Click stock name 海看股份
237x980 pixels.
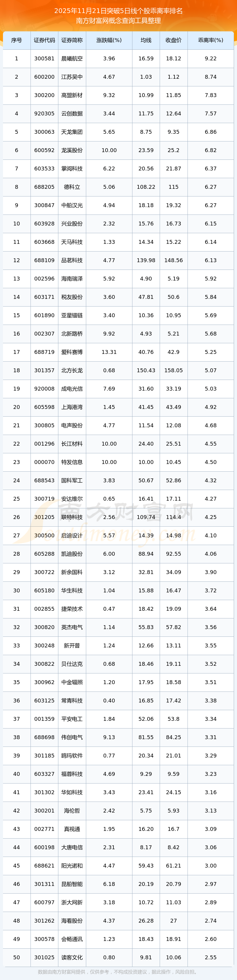[72, 921]
